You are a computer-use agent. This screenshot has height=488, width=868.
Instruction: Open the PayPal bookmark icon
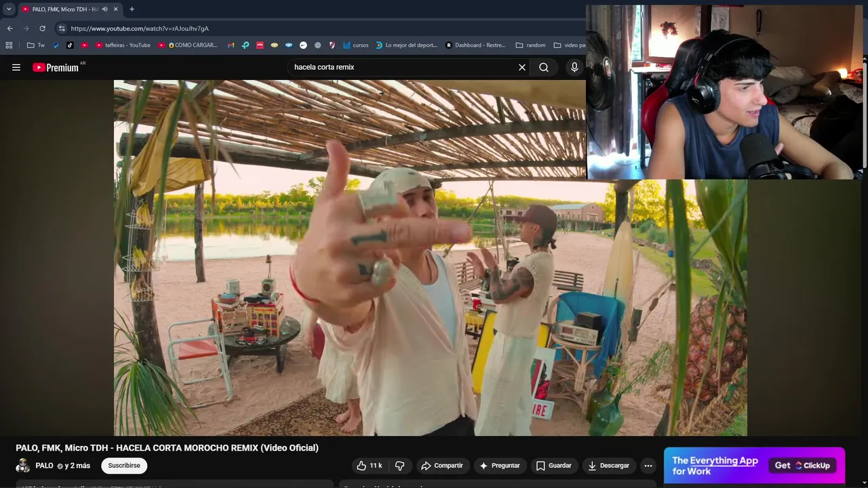click(56, 45)
